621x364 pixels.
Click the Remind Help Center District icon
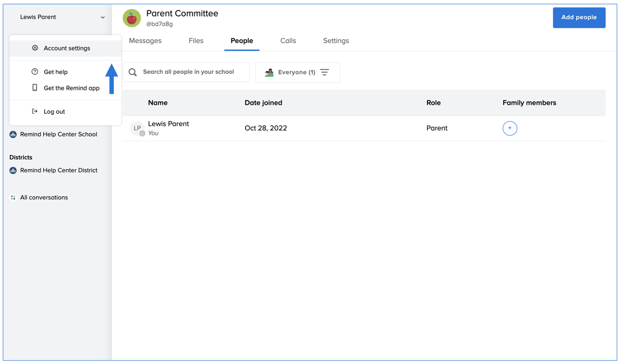click(13, 171)
